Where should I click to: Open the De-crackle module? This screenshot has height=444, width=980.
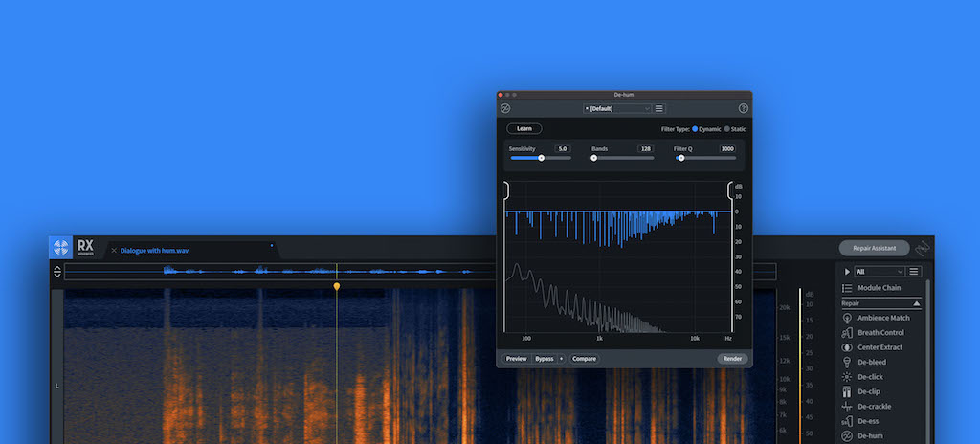click(867, 407)
